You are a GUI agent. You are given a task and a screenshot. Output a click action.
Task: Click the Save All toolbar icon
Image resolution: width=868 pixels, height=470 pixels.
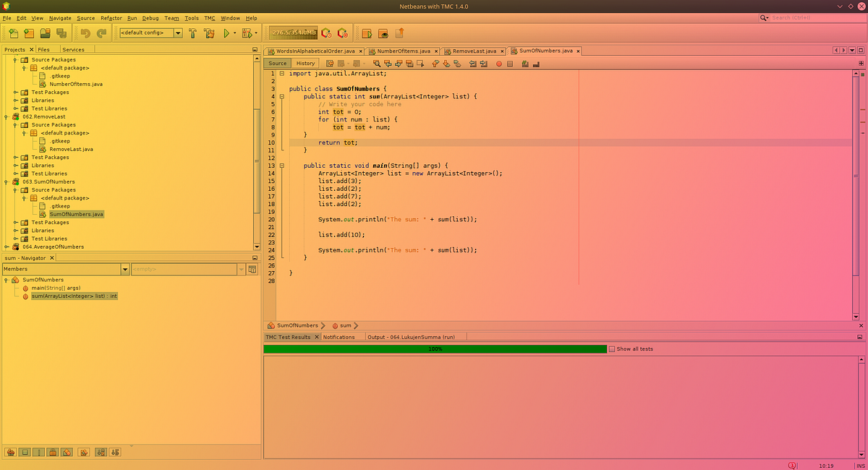(x=61, y=33)
